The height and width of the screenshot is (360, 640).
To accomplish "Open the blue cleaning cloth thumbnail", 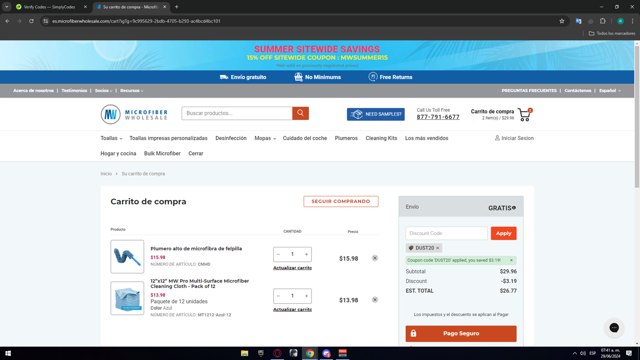I will point(127,298).
